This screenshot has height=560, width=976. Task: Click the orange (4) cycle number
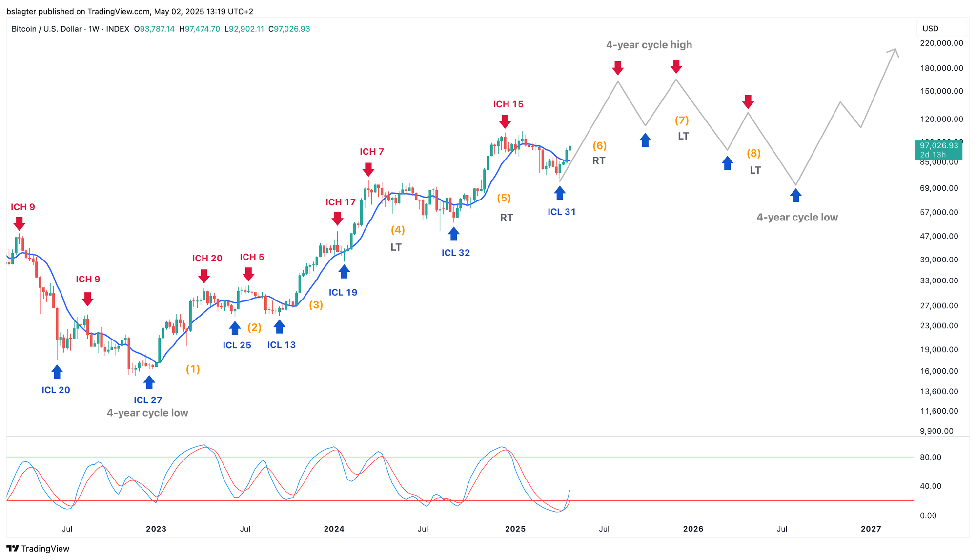pos(398,230)
